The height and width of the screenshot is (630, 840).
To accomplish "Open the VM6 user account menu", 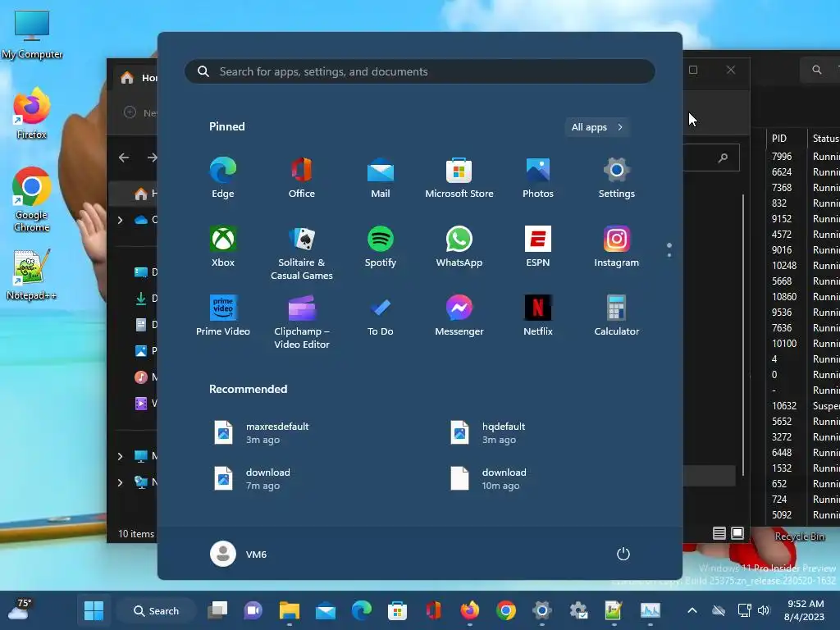I will 239,554.
